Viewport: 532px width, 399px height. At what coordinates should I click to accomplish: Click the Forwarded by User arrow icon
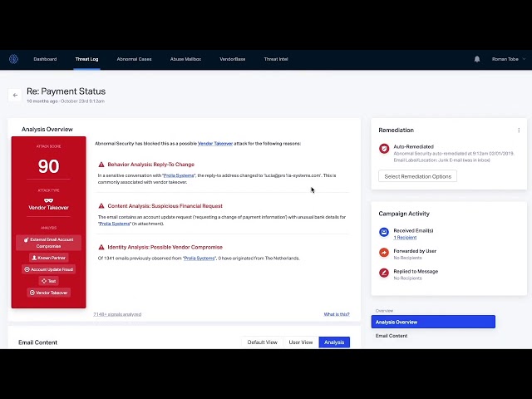[384, 253]
